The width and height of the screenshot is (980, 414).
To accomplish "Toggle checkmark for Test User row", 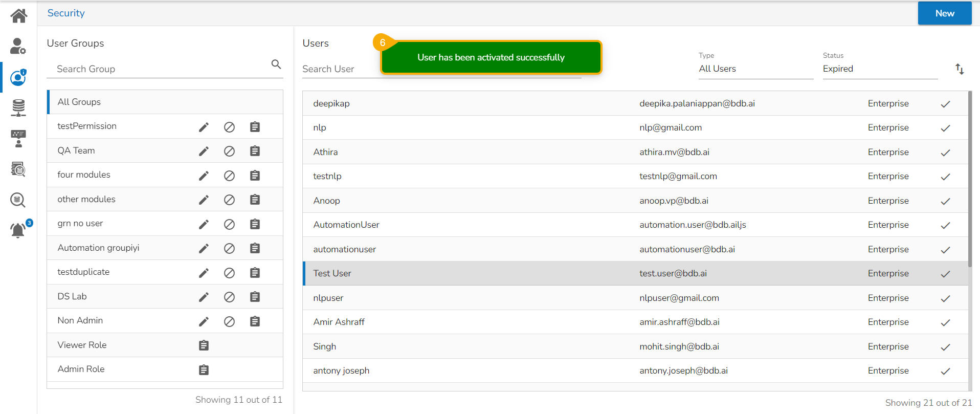I will click(945, 274).
